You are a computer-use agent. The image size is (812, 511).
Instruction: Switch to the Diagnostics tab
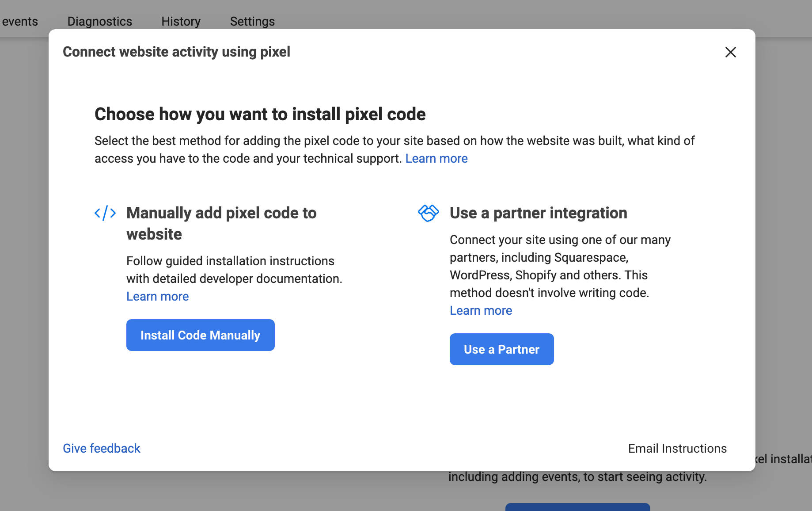click(x=99, y=21)
